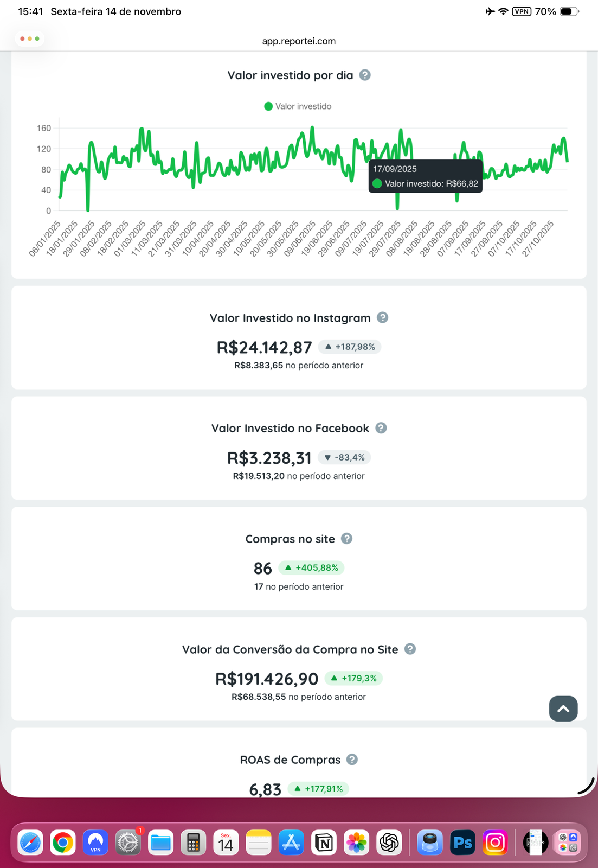Click the time 15:41 in the status bar
598x868 pixels.
coord(30,11)
